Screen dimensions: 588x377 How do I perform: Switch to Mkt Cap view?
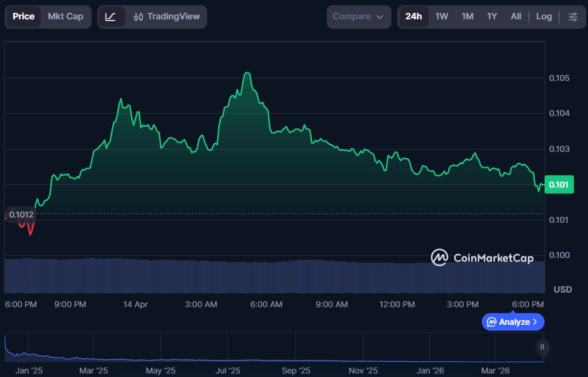tap(65, 16)
